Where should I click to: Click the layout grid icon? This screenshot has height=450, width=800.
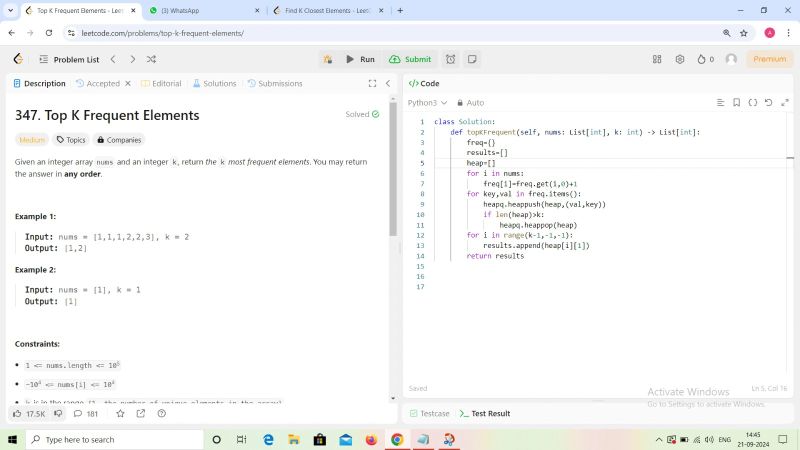659,59
